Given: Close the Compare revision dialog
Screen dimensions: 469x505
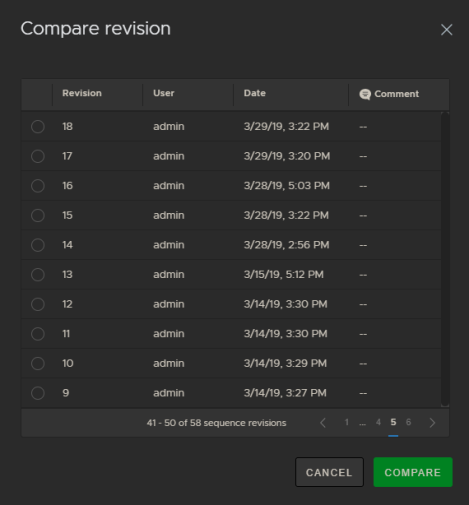Looking at the screenshot, I should (x=446, y=30).
